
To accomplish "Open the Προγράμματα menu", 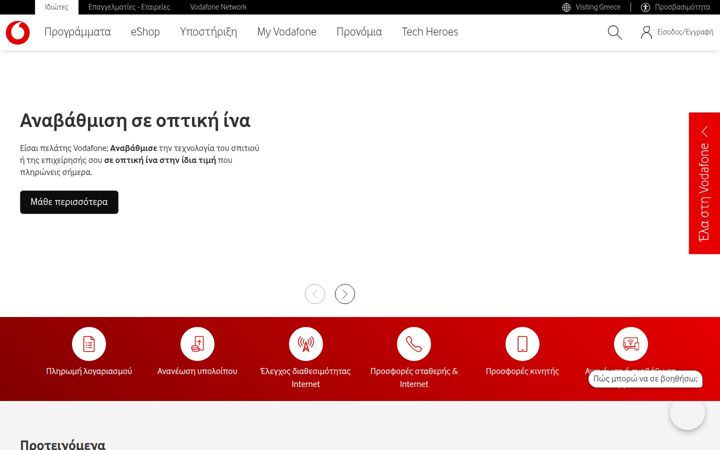I will pos(78,32).
